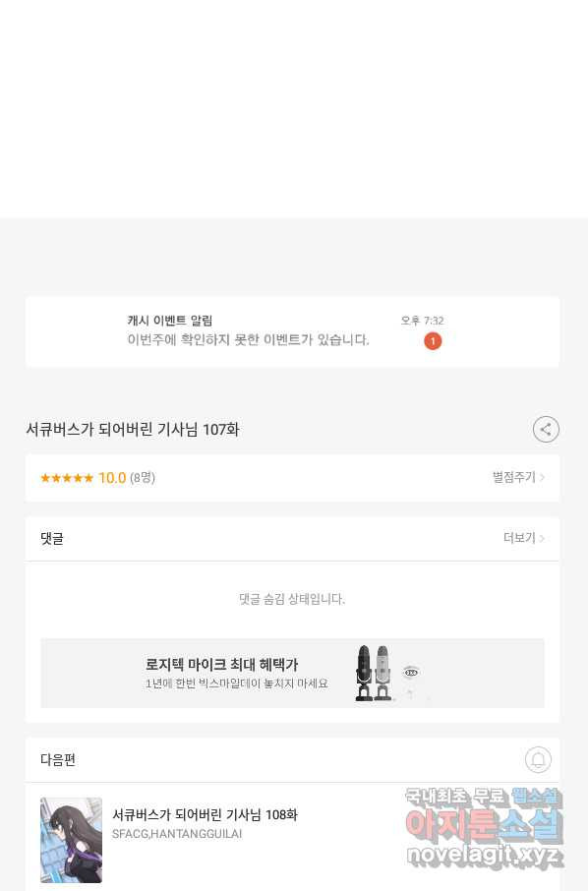
Task: Click the 댓글 숨김 상태입니다 message
Action: pyautogui.click(x=292, y=599)
